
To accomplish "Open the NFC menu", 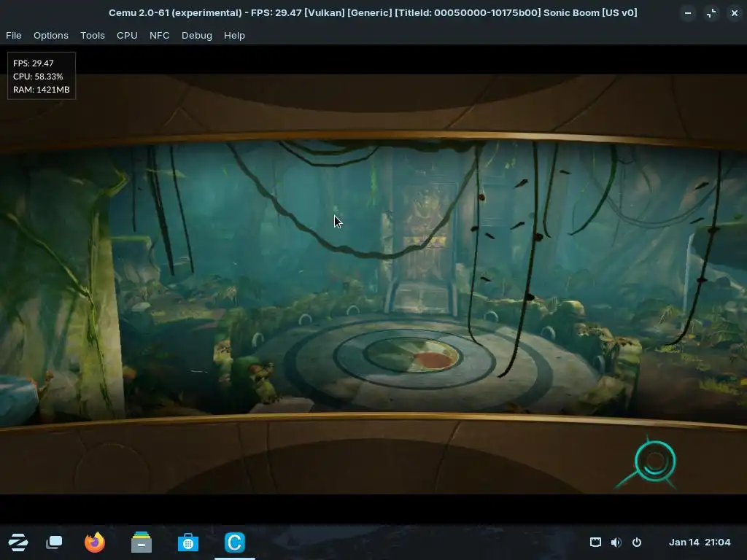I will pyautogui.click(x=159, y=35).
